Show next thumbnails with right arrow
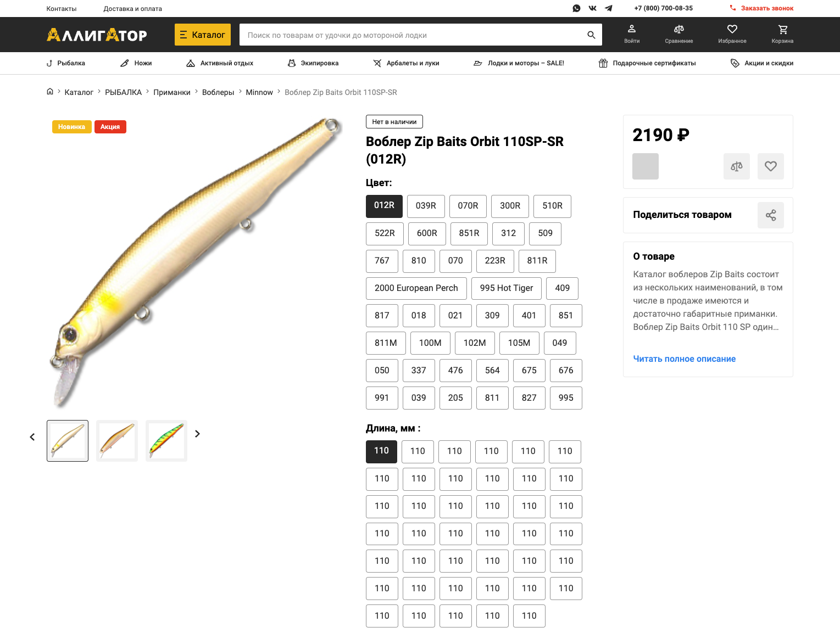 pos(198,434)
